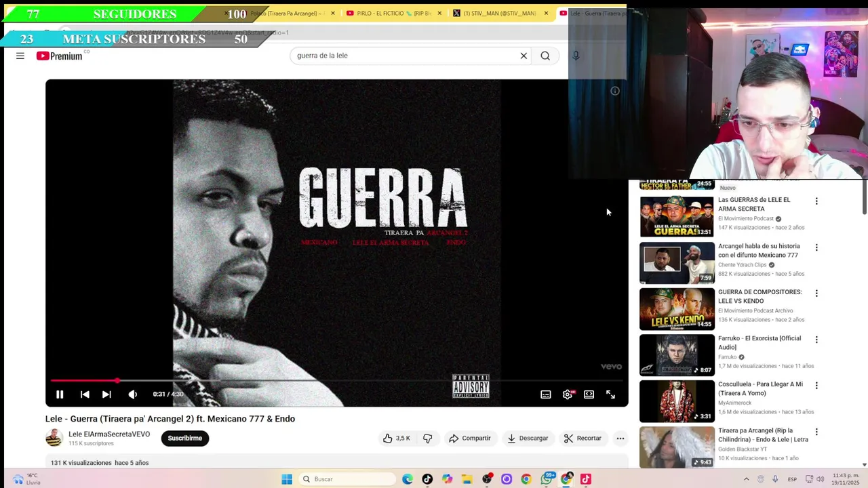The height and width of the screenshot is (488, 868).
Task: Clear the search text with the X icon
Action: [x=524, y=56]
